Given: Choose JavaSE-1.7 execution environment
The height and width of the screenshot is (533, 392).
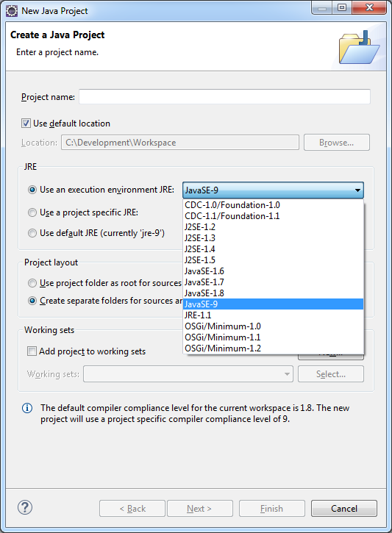Looking at the screenshot, I should point(273,282).
